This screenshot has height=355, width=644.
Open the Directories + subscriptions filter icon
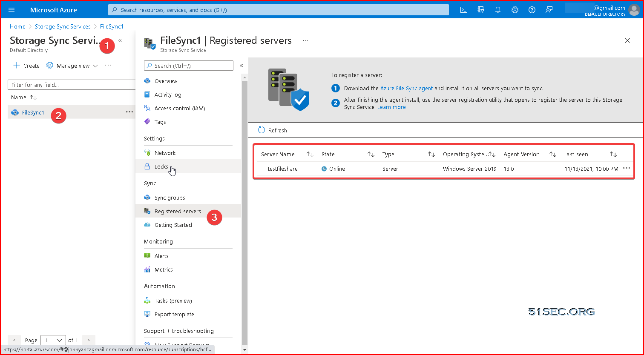[481, 10]
